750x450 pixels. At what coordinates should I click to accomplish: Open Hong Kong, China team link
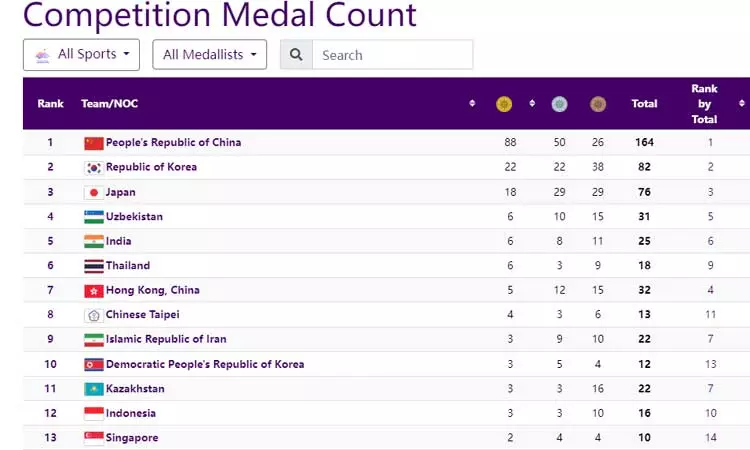pos(152,290)
